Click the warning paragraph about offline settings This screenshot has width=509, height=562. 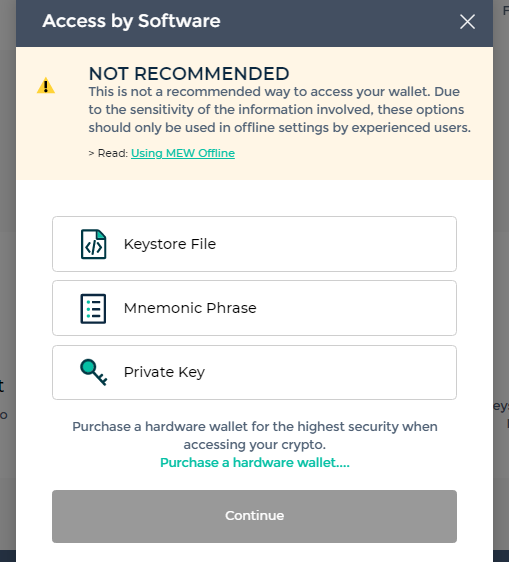click(x=280, y=110)
